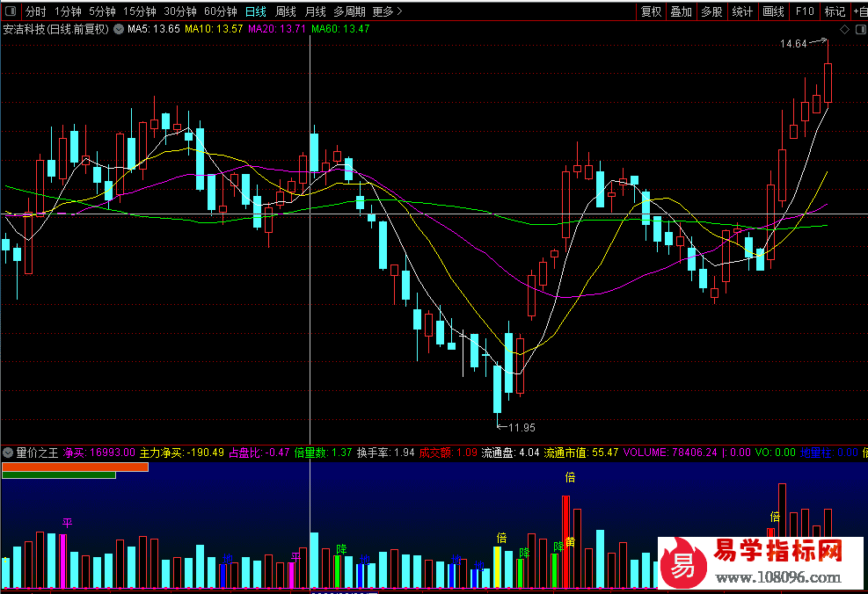Click the MA10: 13.57 label
Image resolution: width=868 pixels, height=594 pixels.
[x=214, y=29]
